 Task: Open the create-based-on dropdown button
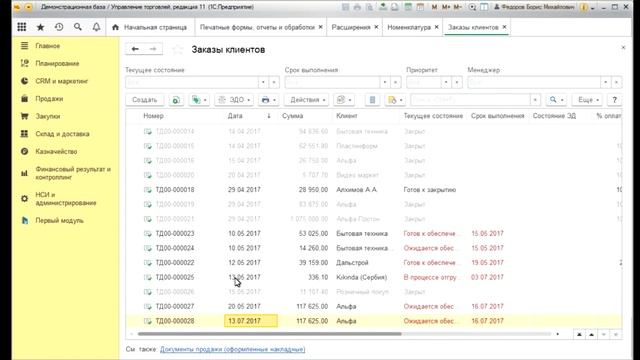tap(199, 100)
